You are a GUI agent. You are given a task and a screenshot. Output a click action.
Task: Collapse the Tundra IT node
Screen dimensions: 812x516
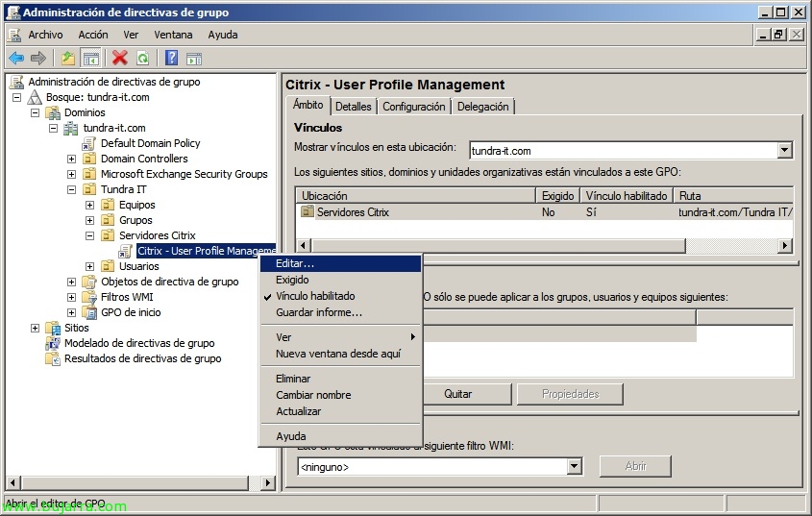(71, 189)
